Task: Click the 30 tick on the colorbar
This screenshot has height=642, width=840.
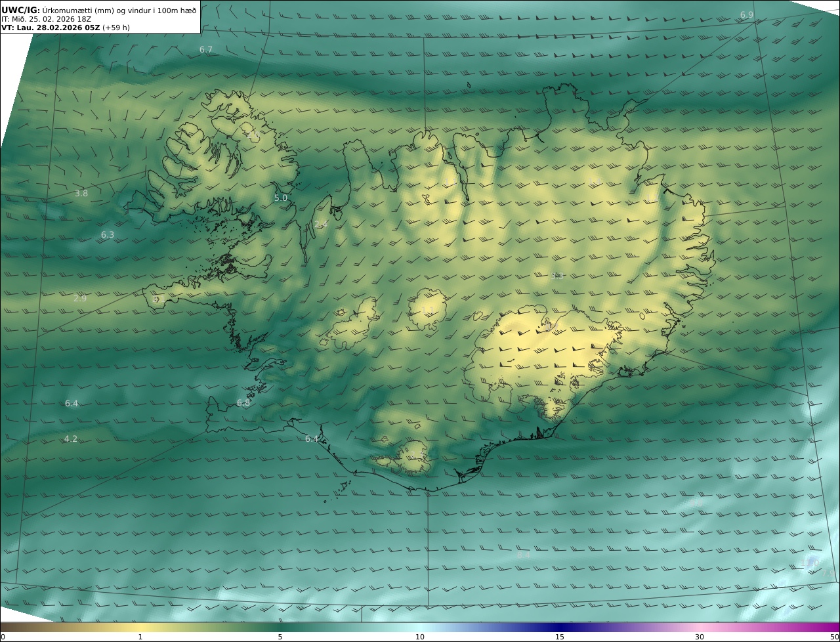Action: click(x=700, y=637)
